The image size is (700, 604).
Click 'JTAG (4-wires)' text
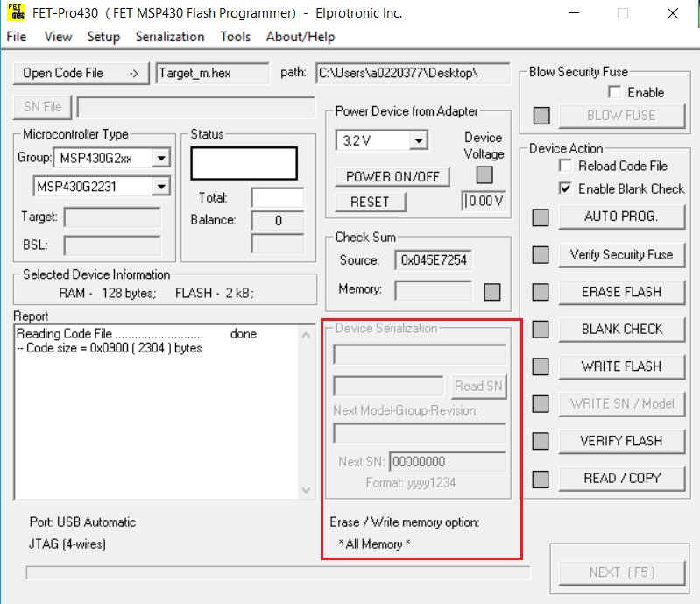tap(67, 544)
